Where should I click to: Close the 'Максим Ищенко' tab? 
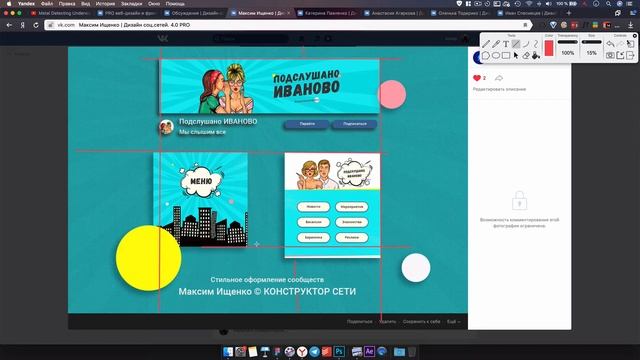289,13
